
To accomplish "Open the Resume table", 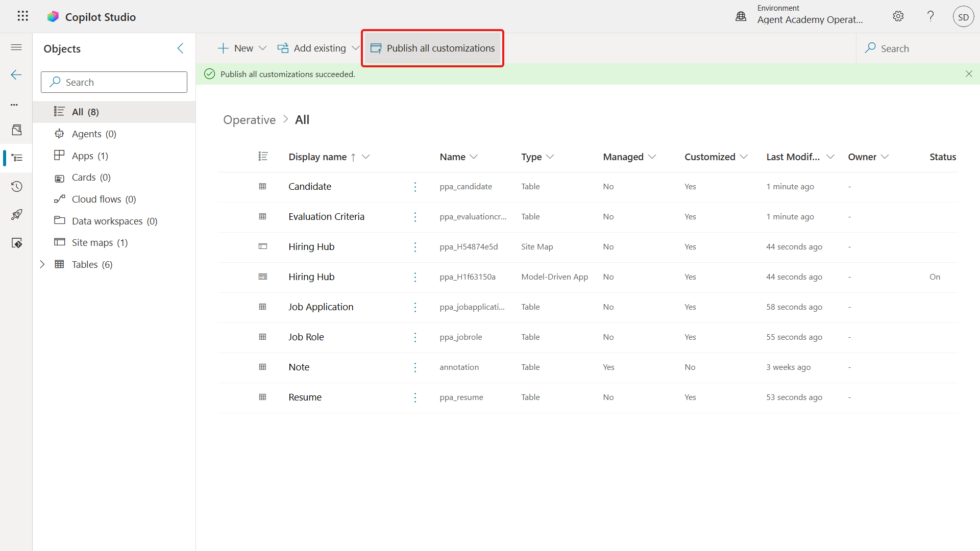I will [x=305, y=397].
